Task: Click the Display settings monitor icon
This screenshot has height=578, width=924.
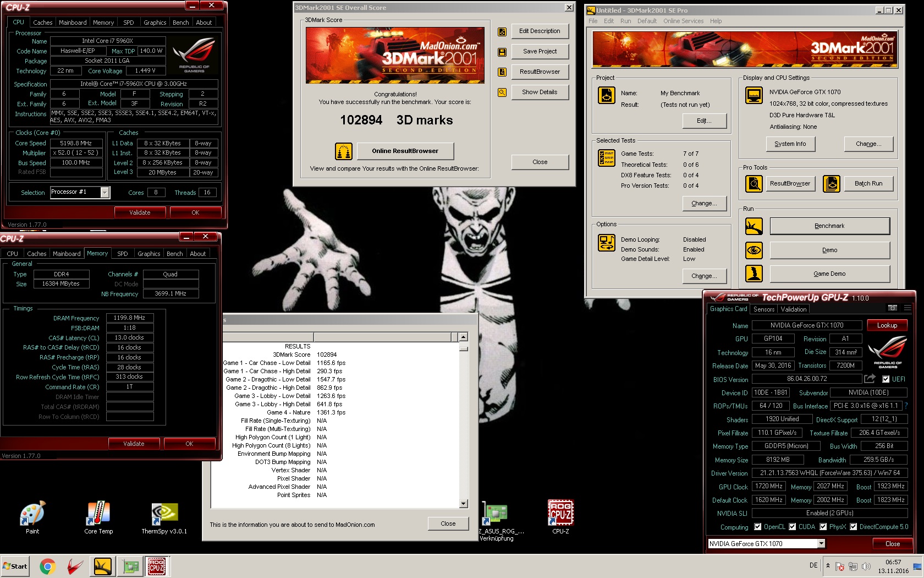Action: click(754, 95)
